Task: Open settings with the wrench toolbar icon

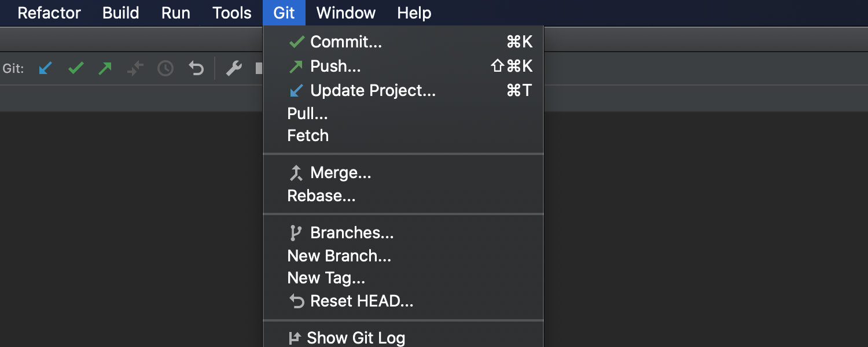Action: pos(234,69)
